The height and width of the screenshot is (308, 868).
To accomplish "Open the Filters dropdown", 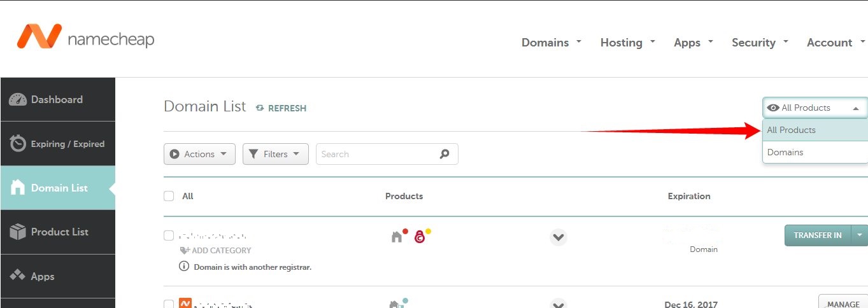I will pos(276,154).
